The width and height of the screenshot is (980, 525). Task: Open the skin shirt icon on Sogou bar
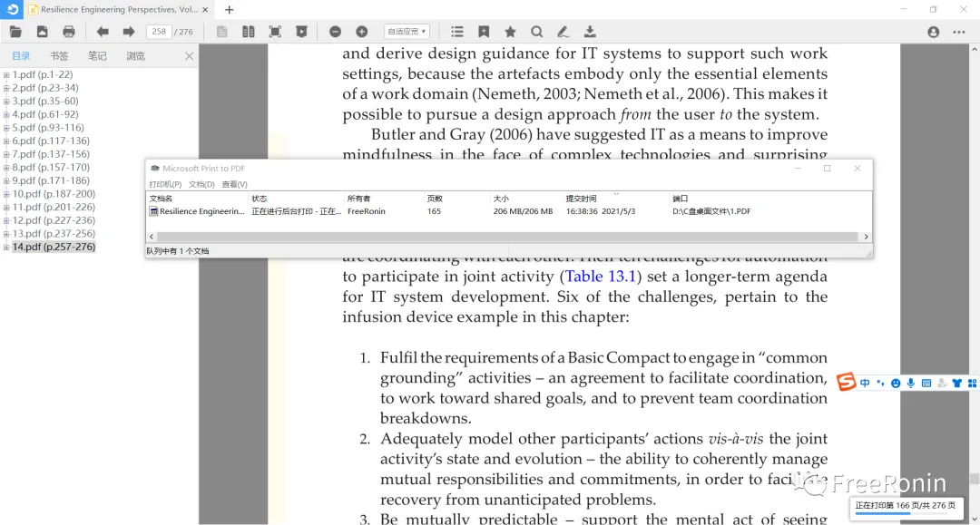point(957,384)
